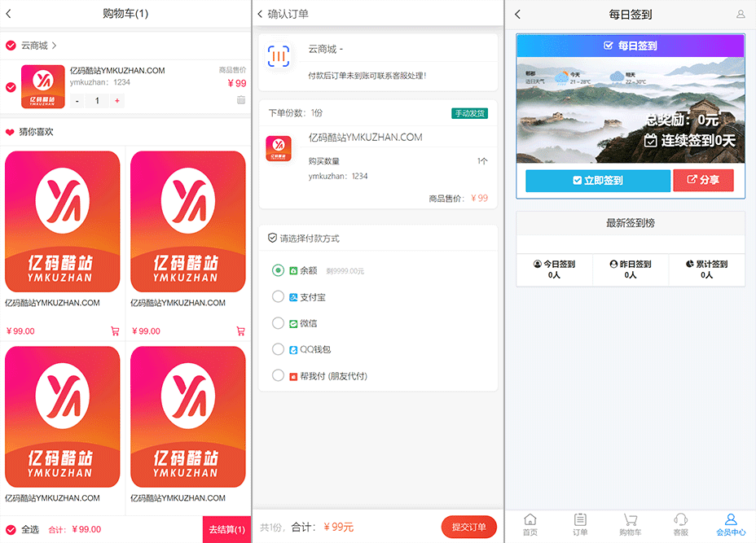
Task: Add second recommended product to cart
Action: [240, 331]
